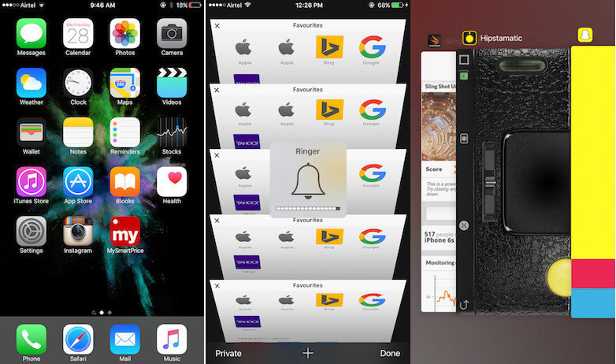Tap the Hipstamatic app icon in the switcher
Image resolution: width=616 pixels, height=364 pixels.
(469, 38)
